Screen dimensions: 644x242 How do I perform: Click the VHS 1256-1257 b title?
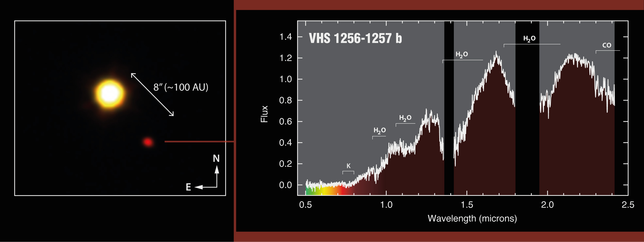[x=355, y=38]
